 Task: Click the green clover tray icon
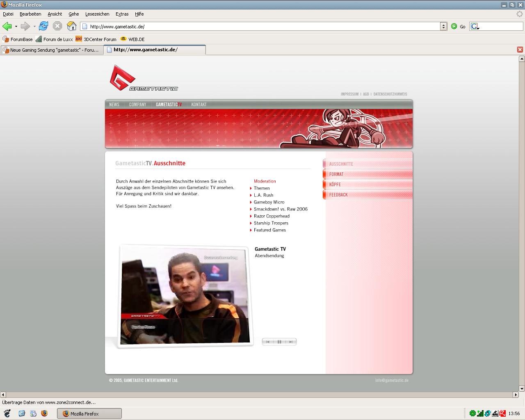[472, 413]
